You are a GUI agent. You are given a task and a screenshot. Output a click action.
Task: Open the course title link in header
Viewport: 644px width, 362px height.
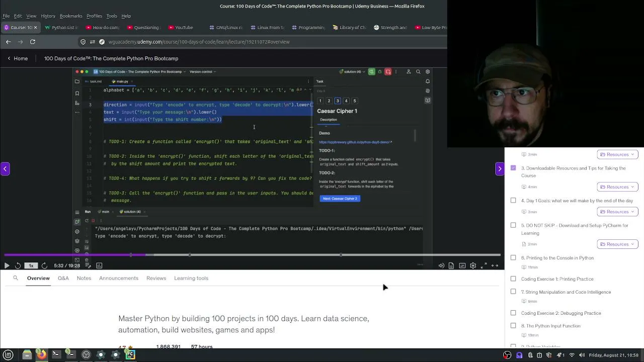111,58
